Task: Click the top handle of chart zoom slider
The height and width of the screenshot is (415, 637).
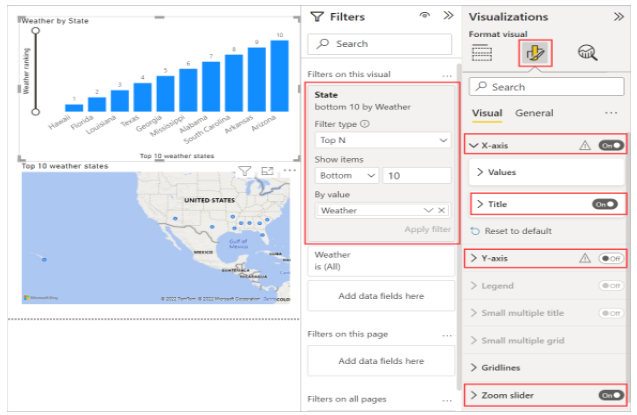Action: tap(36, 30)
